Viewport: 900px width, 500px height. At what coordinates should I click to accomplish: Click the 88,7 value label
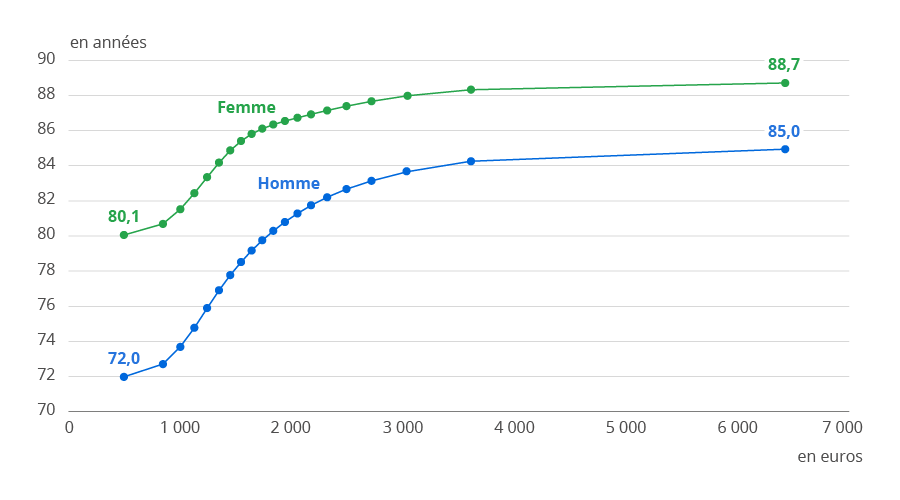(x=784, y=65)
